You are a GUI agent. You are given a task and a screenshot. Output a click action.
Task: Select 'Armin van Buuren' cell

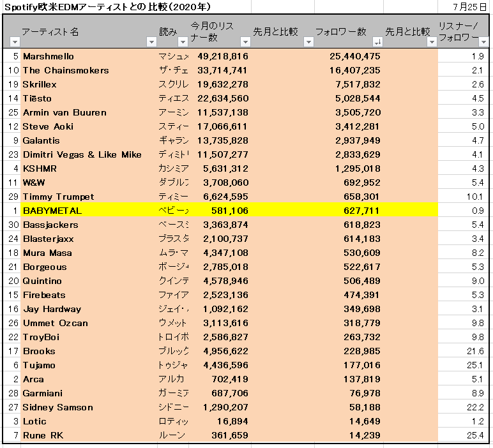89,112
